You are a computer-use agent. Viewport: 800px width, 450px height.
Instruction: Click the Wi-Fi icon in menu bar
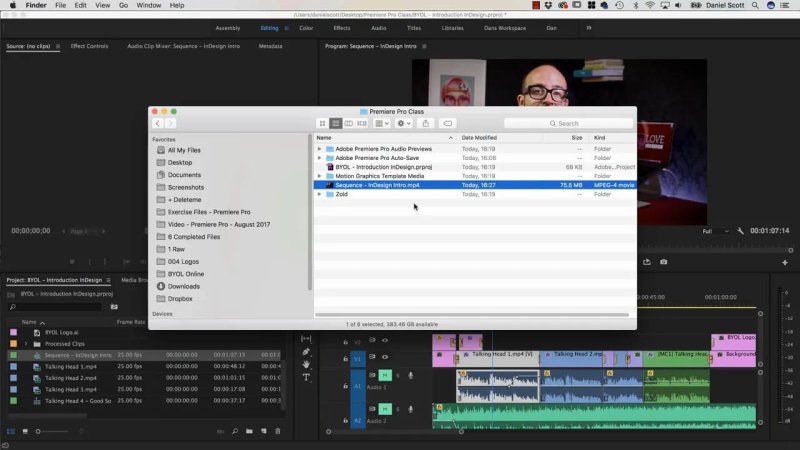[x=650, y=5]
